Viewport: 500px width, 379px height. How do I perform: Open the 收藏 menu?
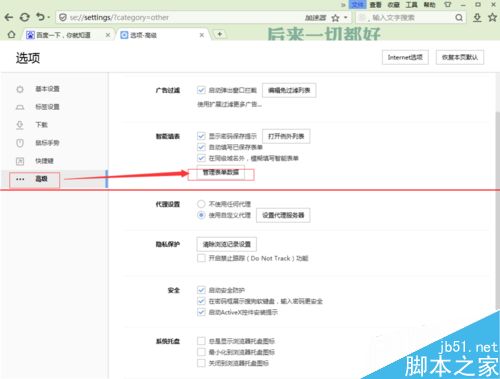[x=393, y=5]
